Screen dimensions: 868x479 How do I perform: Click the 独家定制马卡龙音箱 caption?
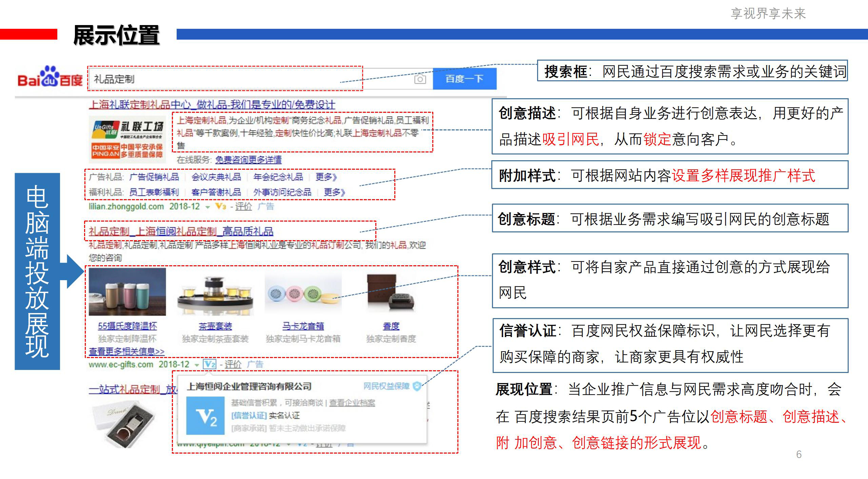(x=303, y=338)
